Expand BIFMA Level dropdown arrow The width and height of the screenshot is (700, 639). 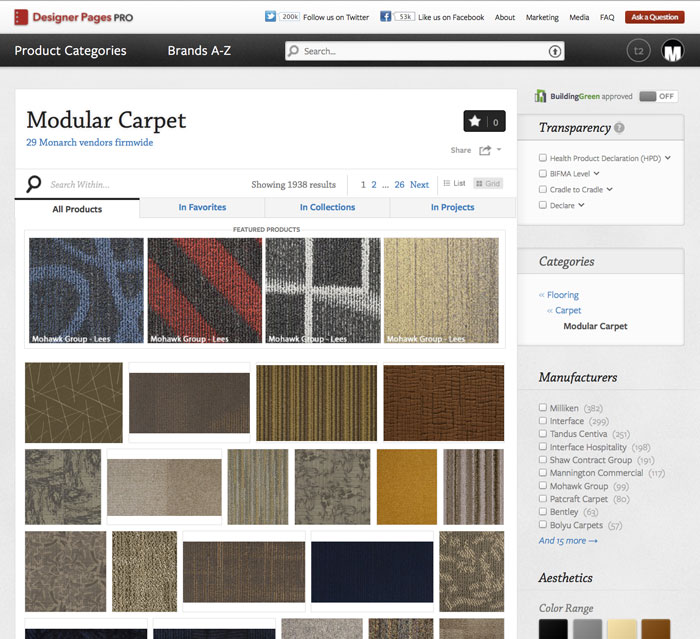coord(596,173)
